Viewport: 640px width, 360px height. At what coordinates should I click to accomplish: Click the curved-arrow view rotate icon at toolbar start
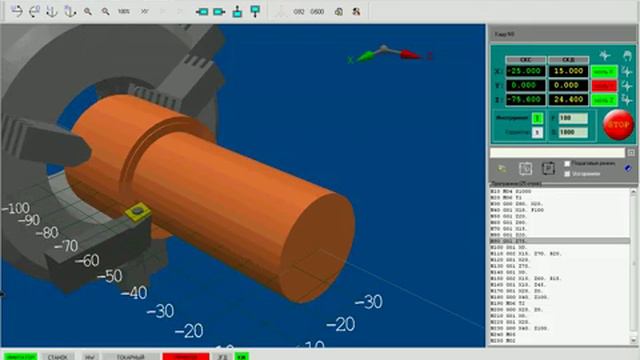(x=16, y=11)
